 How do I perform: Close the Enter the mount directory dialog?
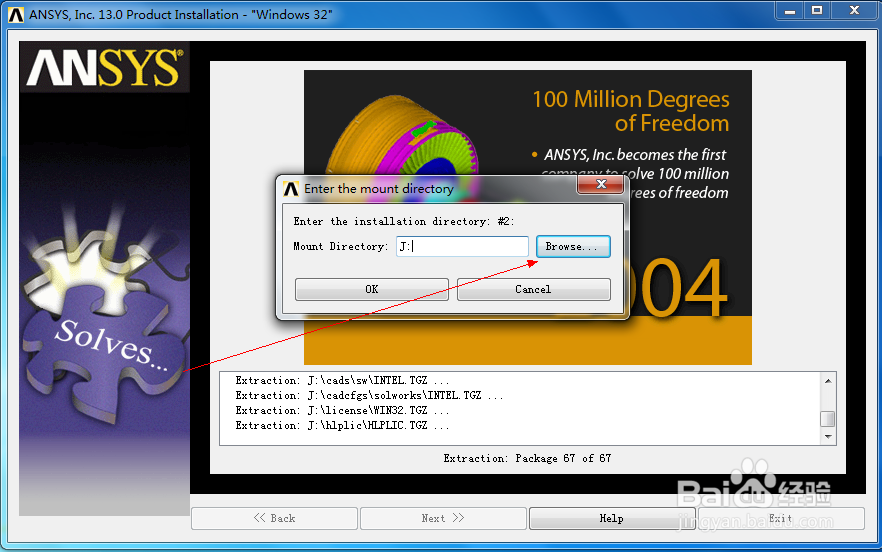coord(601,185)
